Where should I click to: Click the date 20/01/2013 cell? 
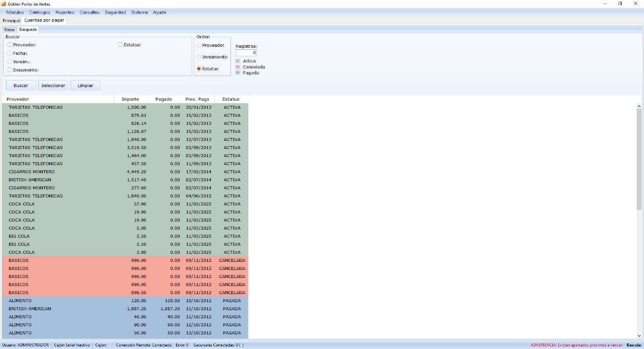[199, 107]
